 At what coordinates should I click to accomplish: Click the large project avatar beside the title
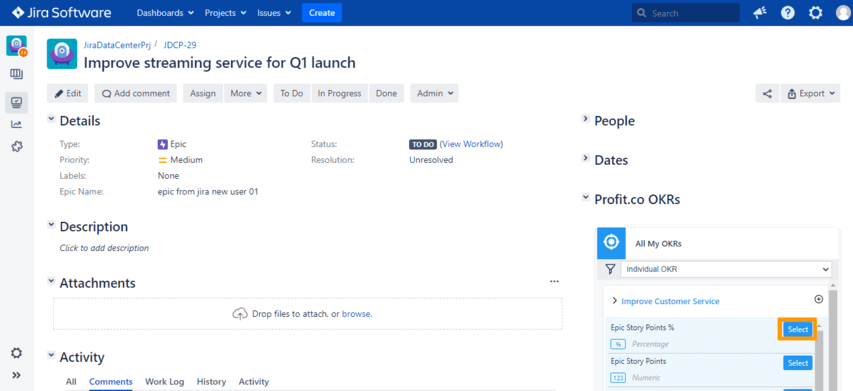pyautogui.click(x=61, y=54)
